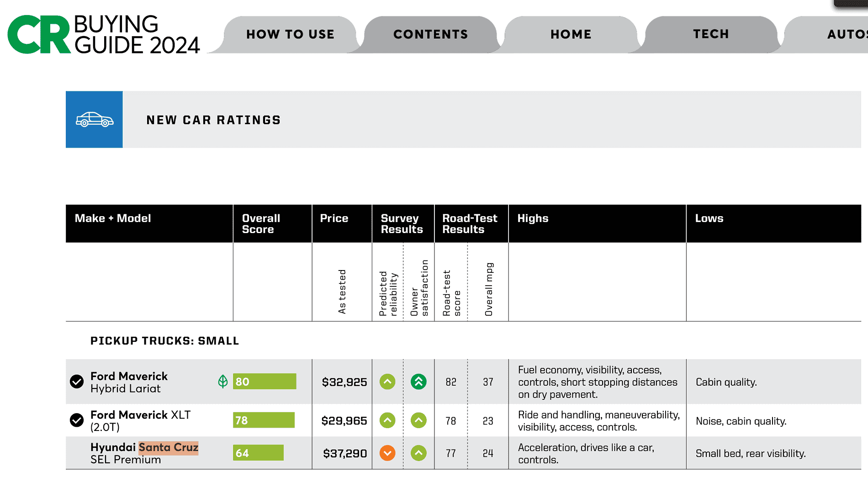Click the road-test score 82
Image resolution: width=868 pixels, height=483 pixels.
[x=451, y=382]
